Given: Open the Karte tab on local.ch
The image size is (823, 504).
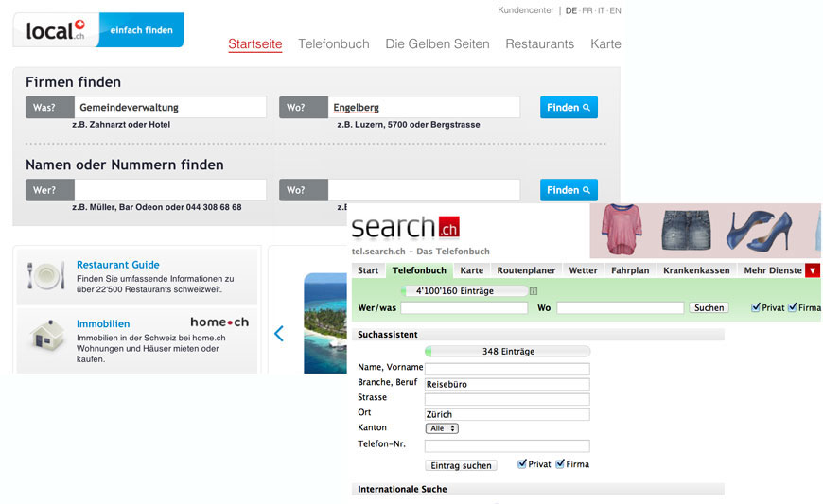Looking at the screenshot, I should 605,44.
